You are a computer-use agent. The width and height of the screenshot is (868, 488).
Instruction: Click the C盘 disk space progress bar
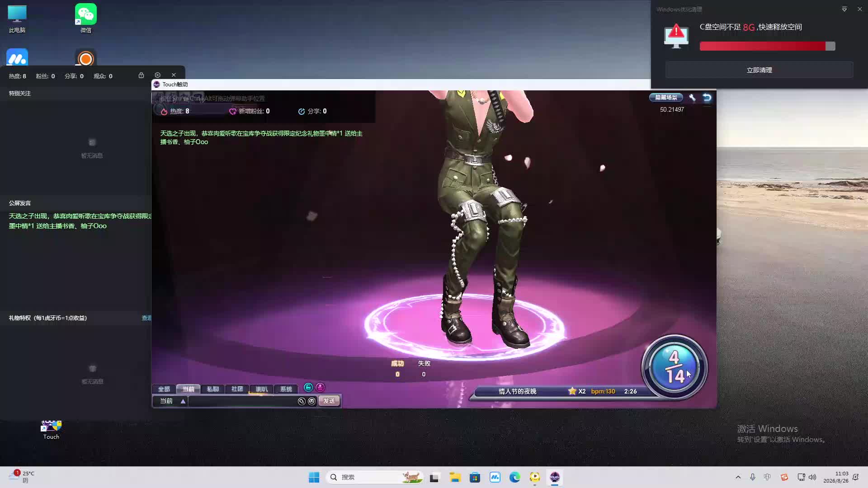coord(767,46)
